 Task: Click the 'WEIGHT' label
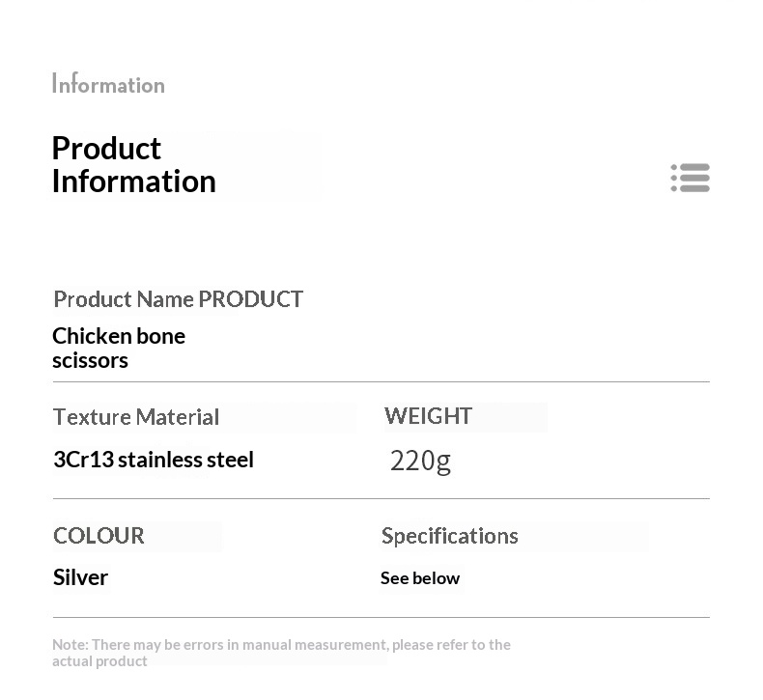(x=428, y=416)
